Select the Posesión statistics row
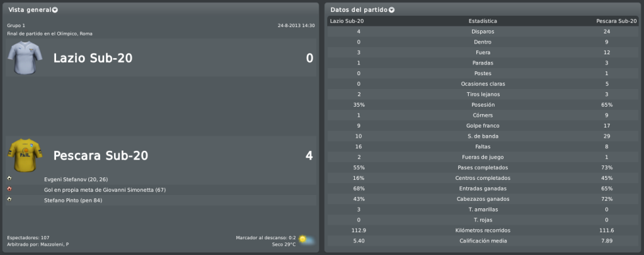 point(483,105)
